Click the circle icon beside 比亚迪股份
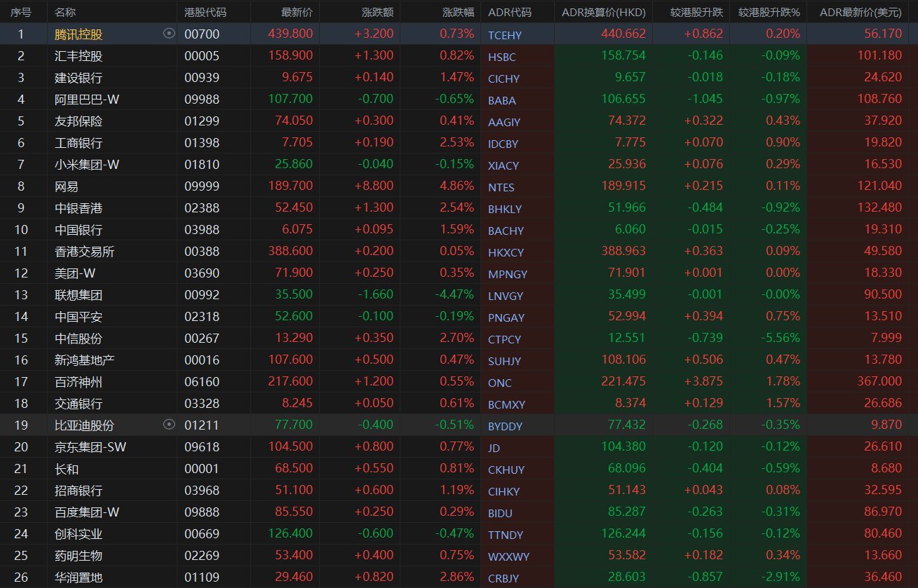Screen dimensions: 918x588 click(168, 425)
